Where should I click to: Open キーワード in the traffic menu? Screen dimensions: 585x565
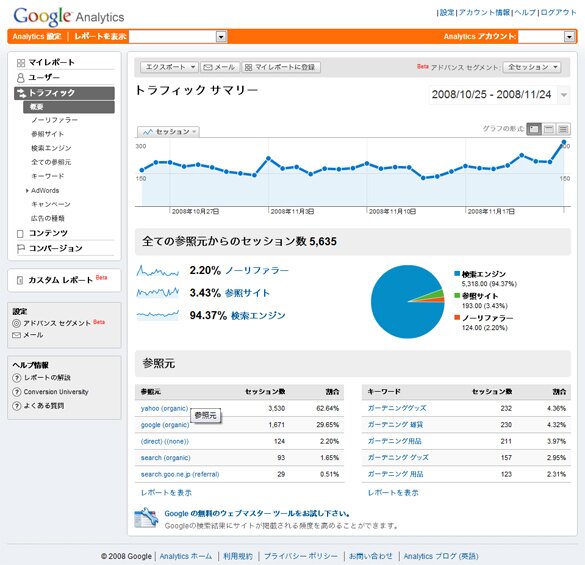coord(47,176)
